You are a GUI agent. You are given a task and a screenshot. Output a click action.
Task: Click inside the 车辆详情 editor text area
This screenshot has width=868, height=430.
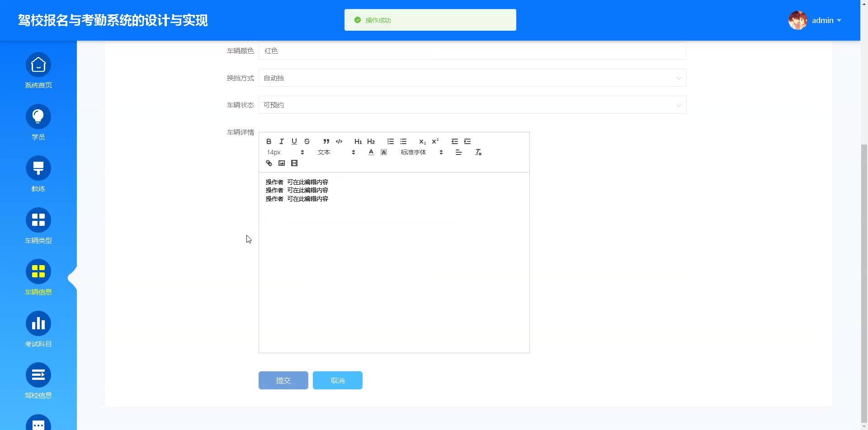(x=394, y=262)
